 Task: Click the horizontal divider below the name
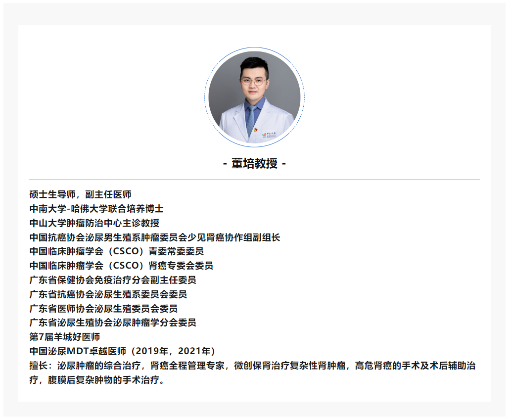[254, 180]
